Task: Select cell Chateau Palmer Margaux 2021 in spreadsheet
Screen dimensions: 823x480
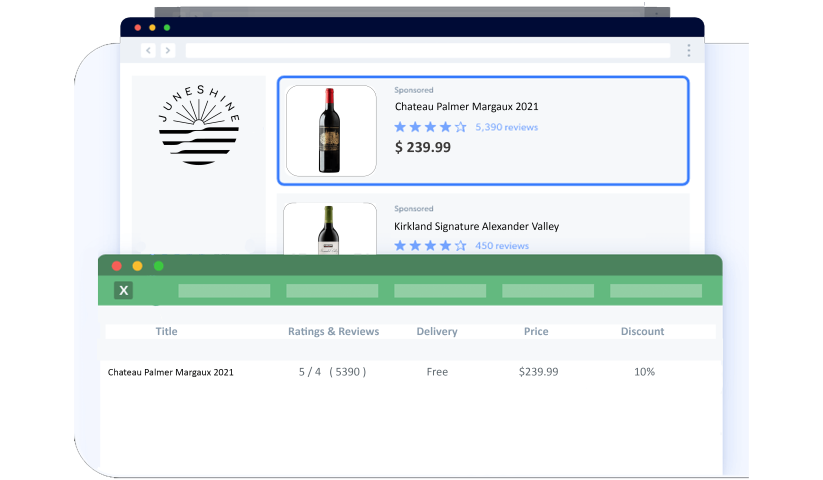Action: tap(171, 372)
